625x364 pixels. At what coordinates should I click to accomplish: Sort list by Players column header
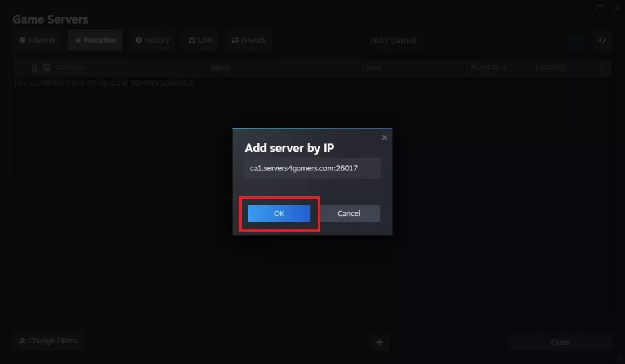tap(488, 68)
